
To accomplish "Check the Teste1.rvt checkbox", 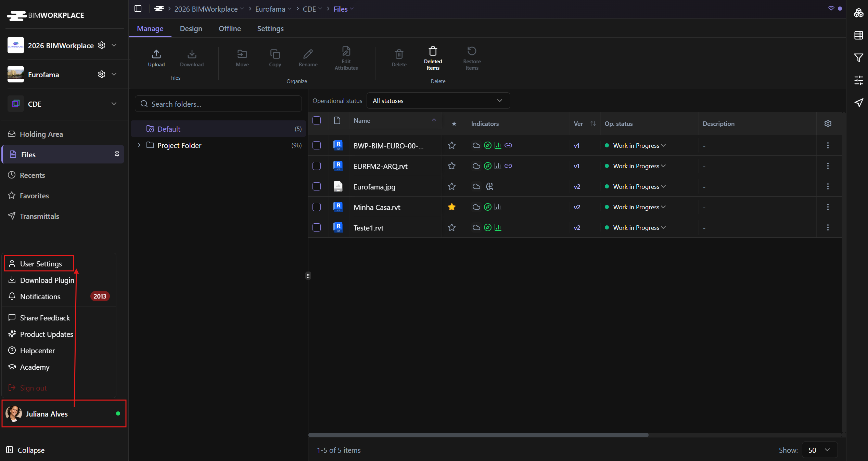I will tap(317, 227).
